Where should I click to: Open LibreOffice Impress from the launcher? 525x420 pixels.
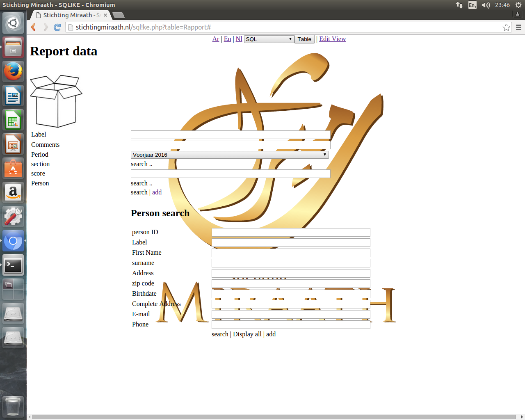(13, 144)
